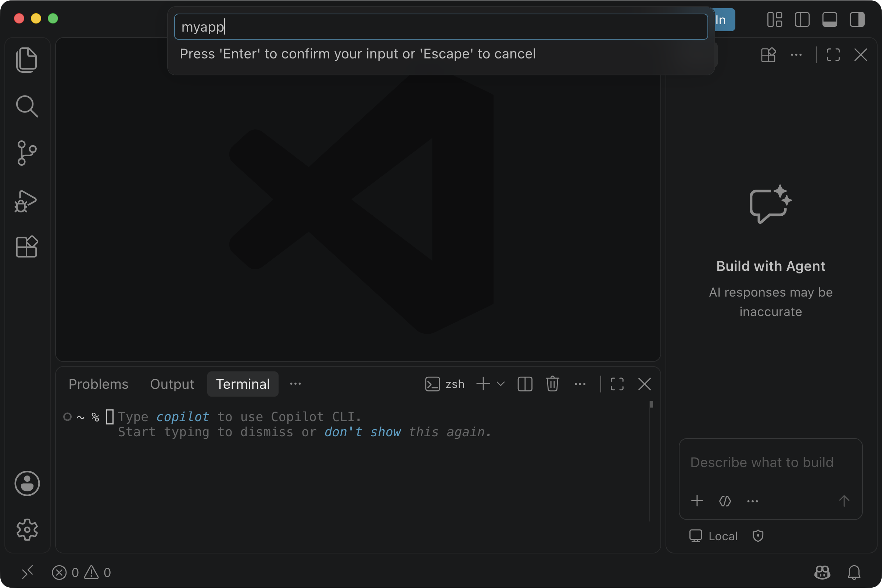Select the Terminal tab
The height and width of the screenshot is (588, 882).
(x=243, y=384)
